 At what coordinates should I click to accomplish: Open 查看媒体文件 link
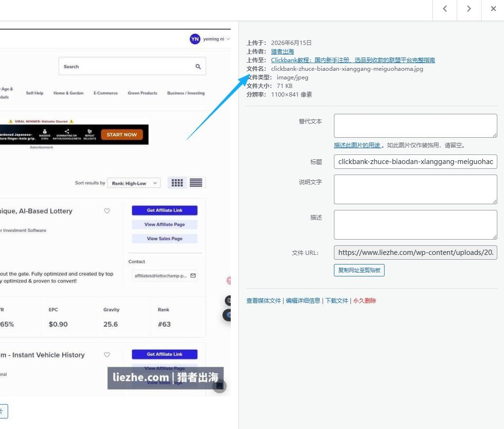click(x=264, y=301)
